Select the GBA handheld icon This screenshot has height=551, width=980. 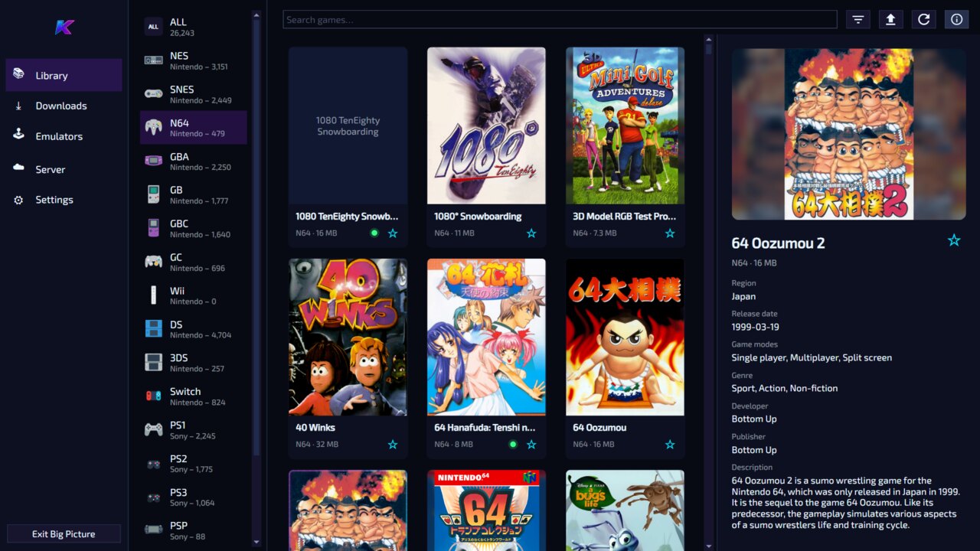point(154,161)
